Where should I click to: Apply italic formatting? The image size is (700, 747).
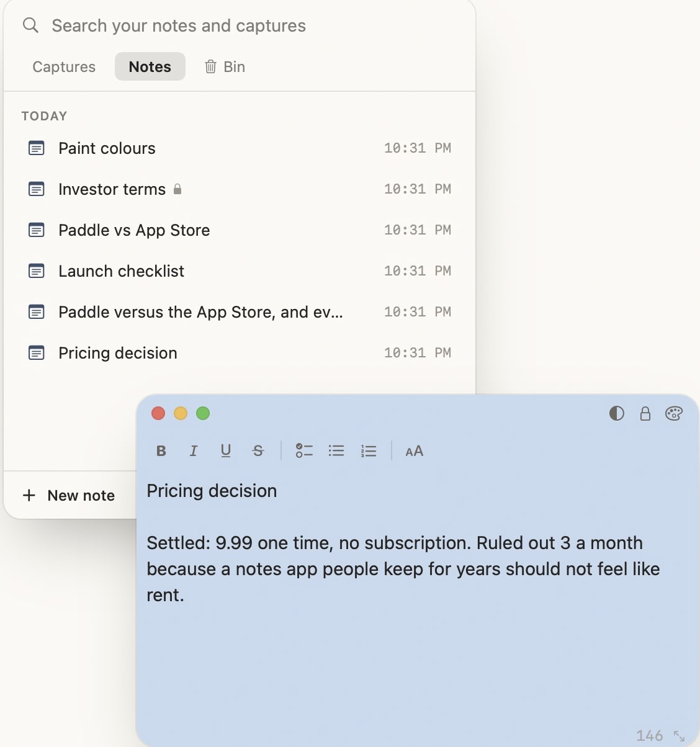click(x=194, y=451)
